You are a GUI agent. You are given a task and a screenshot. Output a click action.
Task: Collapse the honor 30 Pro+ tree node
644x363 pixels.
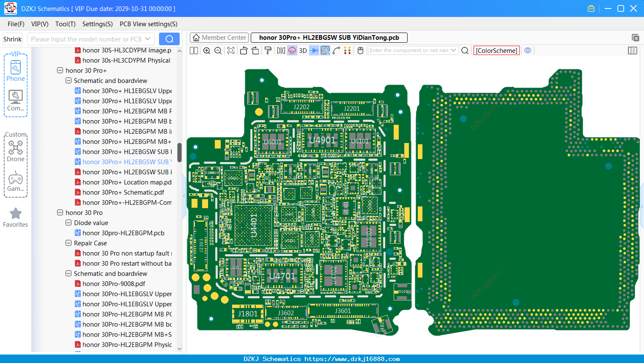[60, 70]
